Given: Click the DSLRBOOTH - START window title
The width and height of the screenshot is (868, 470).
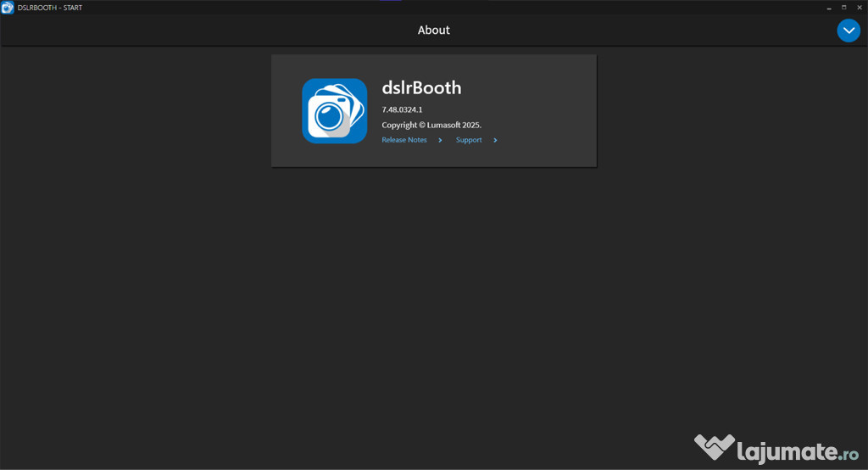Looking at the screenshot, I should pyautogui.click(x=50, y=8).
